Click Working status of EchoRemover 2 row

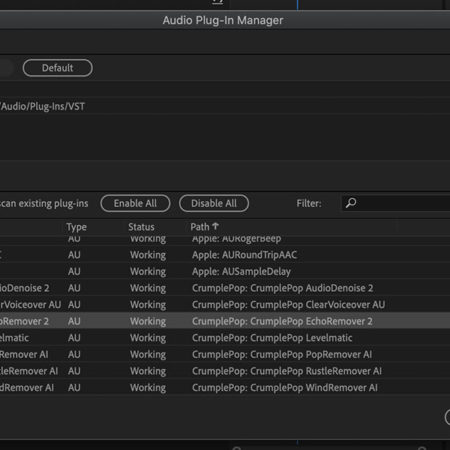click(148, 322)
